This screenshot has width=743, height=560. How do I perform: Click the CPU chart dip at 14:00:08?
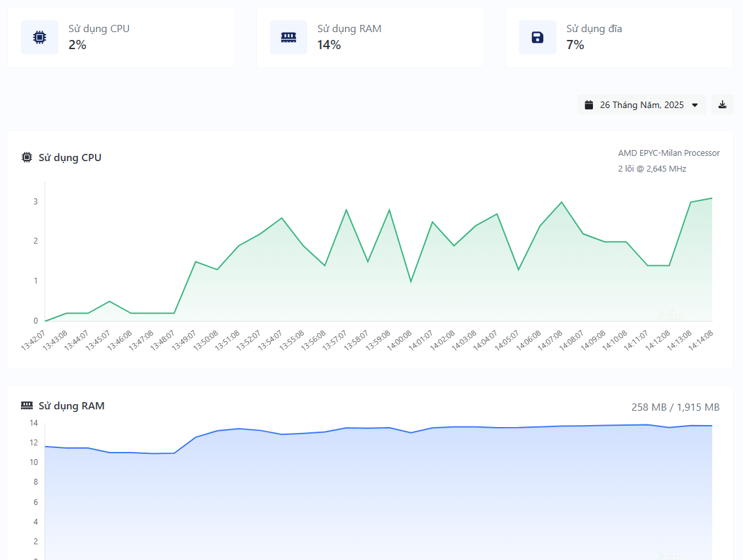coord(411,282)
